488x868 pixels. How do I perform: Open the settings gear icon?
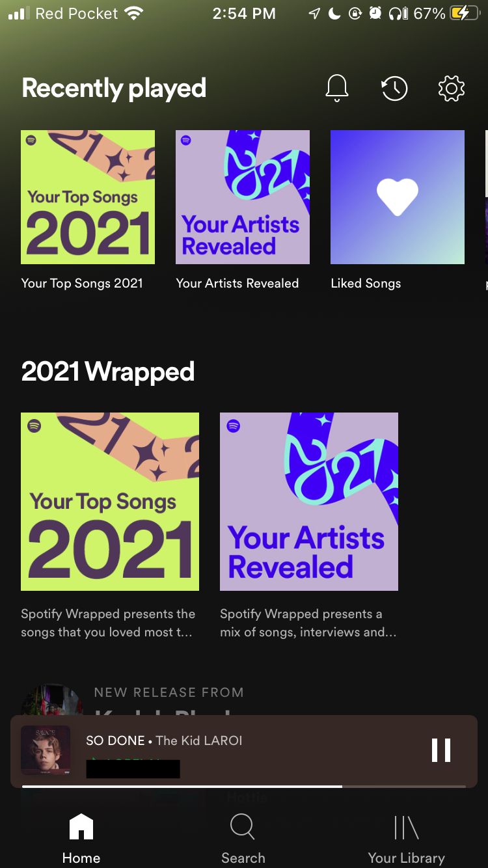452,88
